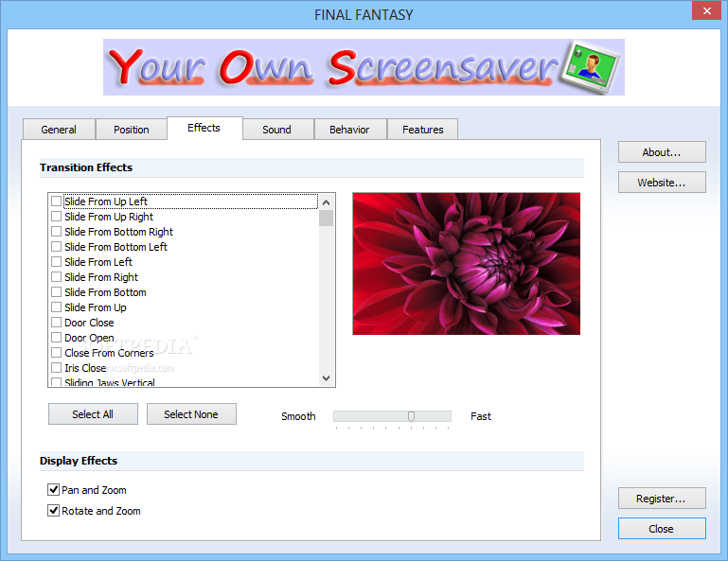Viewport: 728px width, 561px height.
Task: Toggle the Door Open checkbox
Action: (x=56, y=338)
